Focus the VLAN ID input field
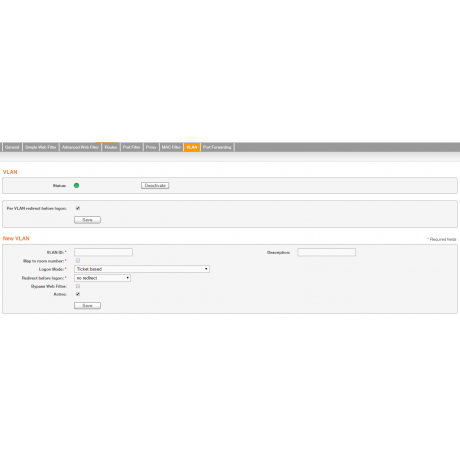This screenshot has height=460, width=460. pyautogui.click(x=103, y=252)
